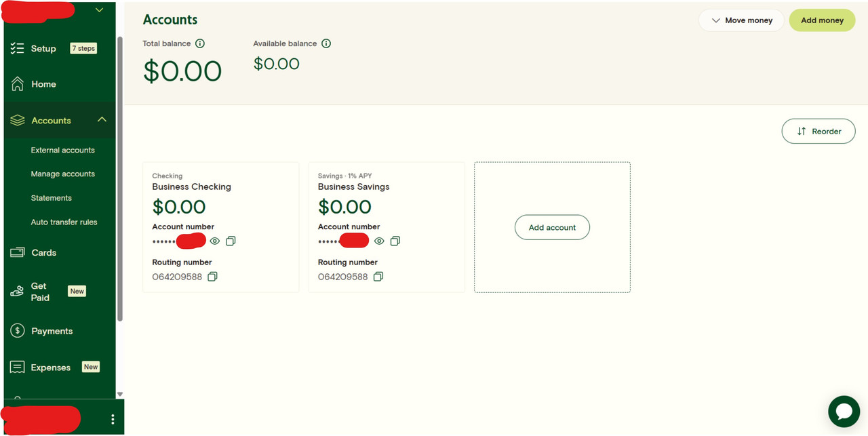Copy the Business Checking account number
The image size is (868, 436).
(231, 241)
